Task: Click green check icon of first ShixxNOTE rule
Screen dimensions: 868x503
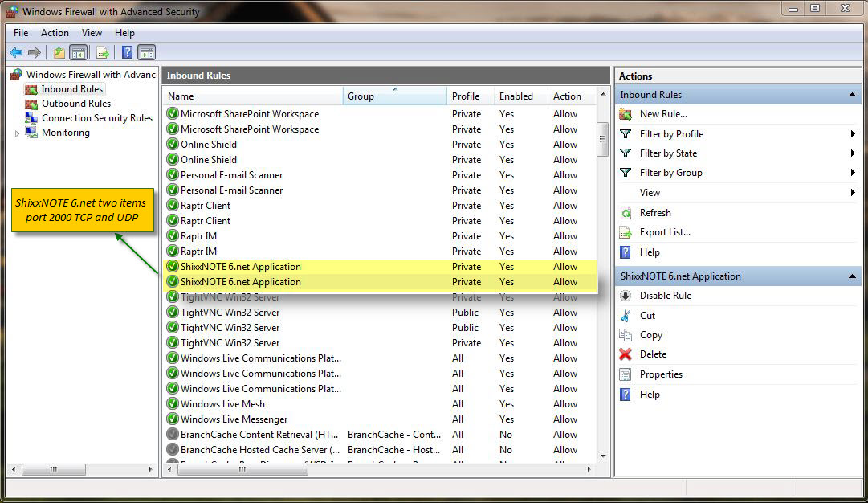Action: pyautogui.click(x=173, y=267)
